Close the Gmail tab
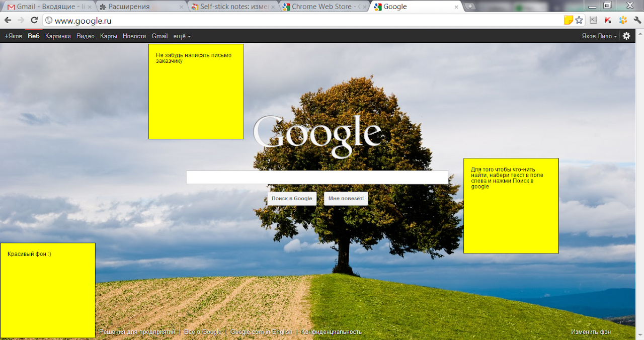 [x=90, y=7]
